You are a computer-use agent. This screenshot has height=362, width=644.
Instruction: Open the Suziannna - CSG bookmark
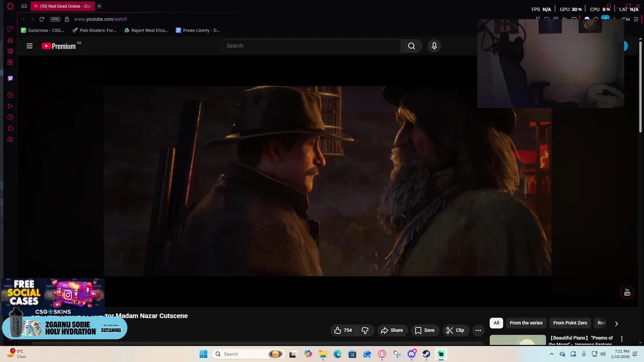pos(43,30)
